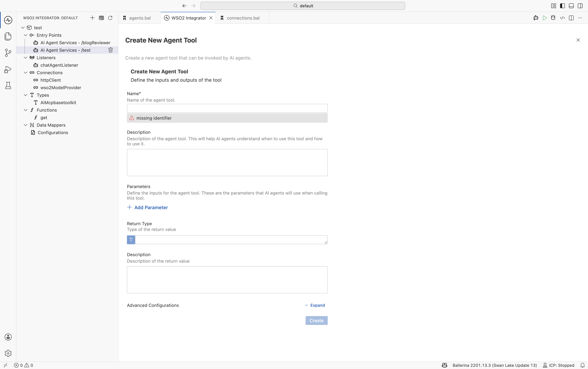Open the Source Control icon
Screen dimensions: 588x369
click(x=8, y=53)
